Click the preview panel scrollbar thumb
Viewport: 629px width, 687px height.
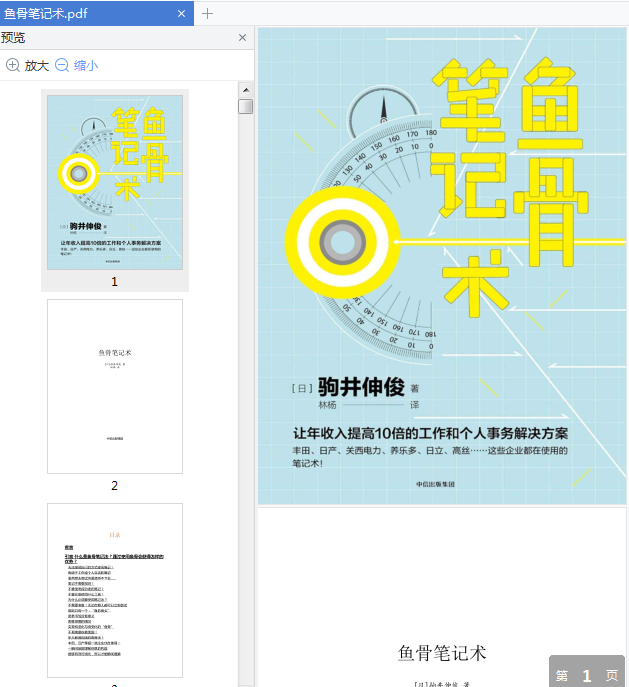pos(246,106)
